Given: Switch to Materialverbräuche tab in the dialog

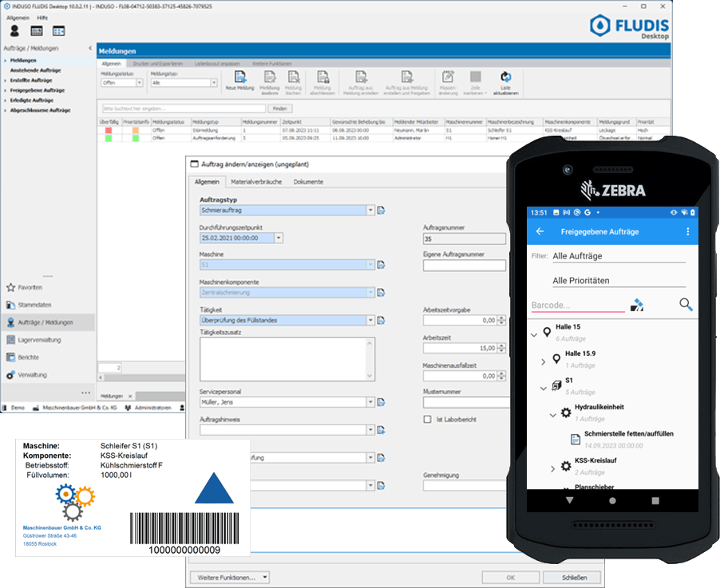Looking at the screenshot, I should (256, 182).
